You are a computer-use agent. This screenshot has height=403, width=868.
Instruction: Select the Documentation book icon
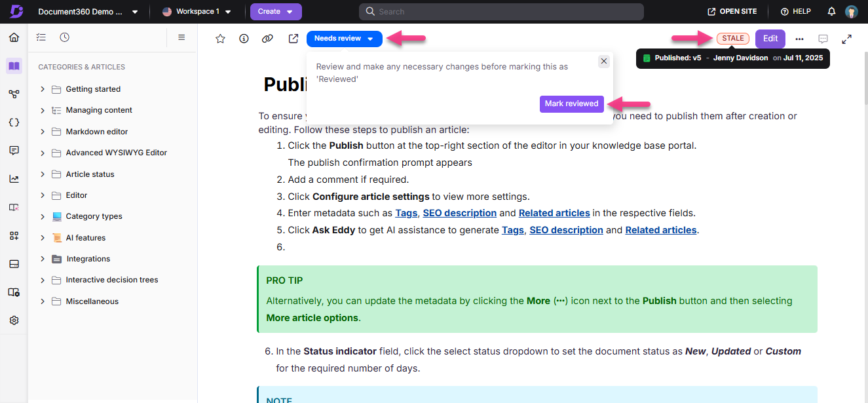(13, 66)
